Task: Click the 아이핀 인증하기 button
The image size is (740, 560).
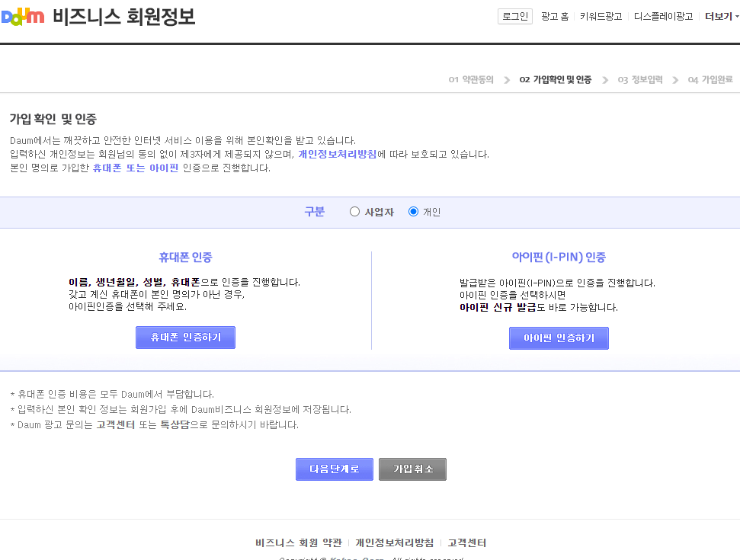Action: (x=559, y=338)
